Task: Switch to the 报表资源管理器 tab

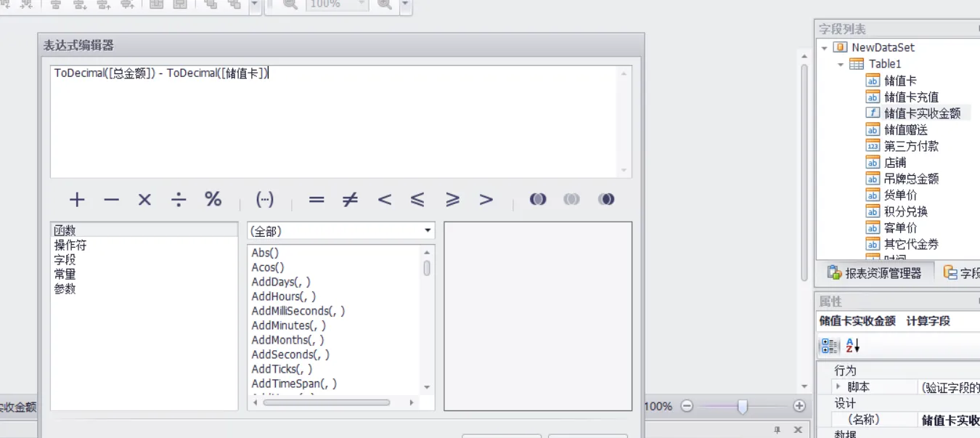Action: tap(875, 273)
